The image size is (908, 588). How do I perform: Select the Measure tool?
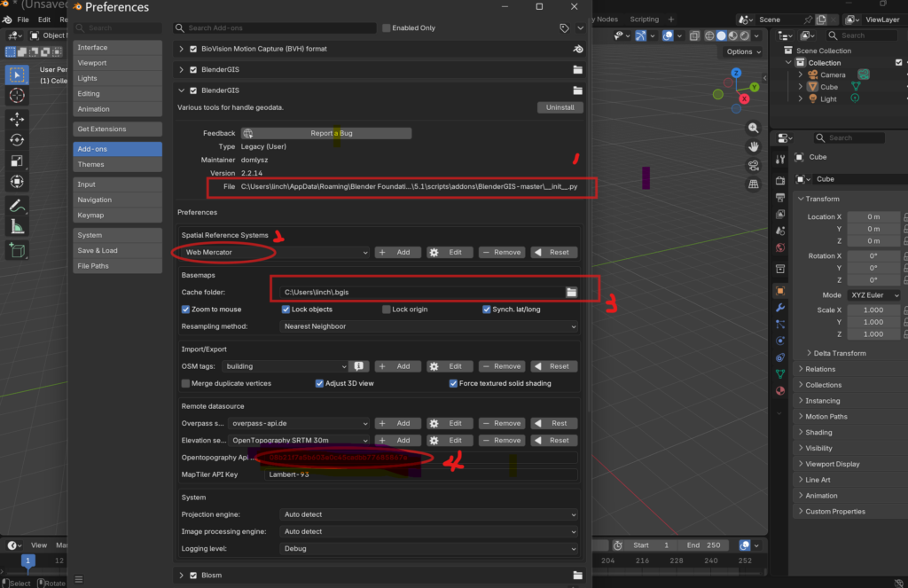(x=17, y=227)
